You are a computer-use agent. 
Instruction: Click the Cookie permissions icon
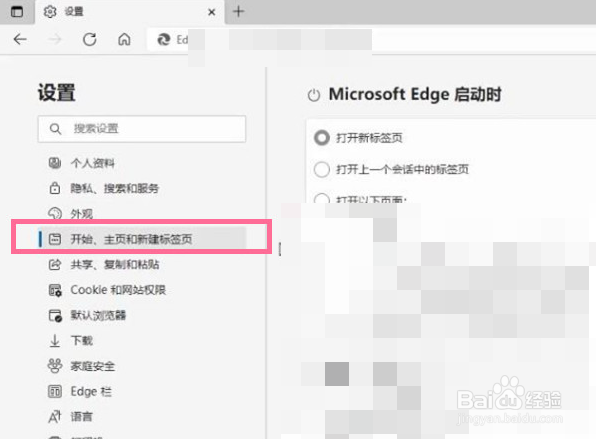[55, 290]
